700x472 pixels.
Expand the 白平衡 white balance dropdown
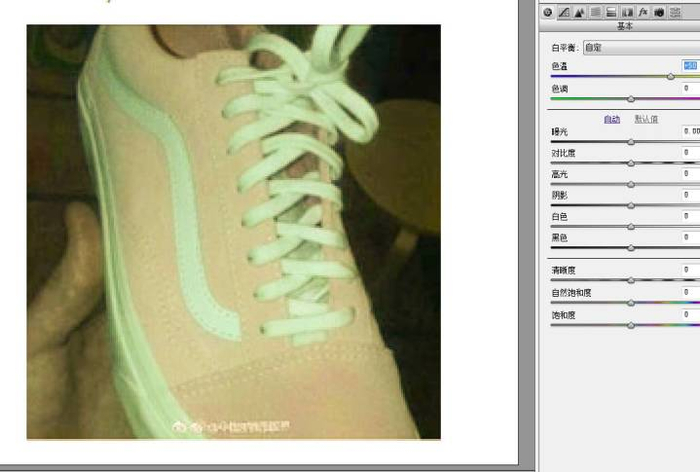pos(641,47)
